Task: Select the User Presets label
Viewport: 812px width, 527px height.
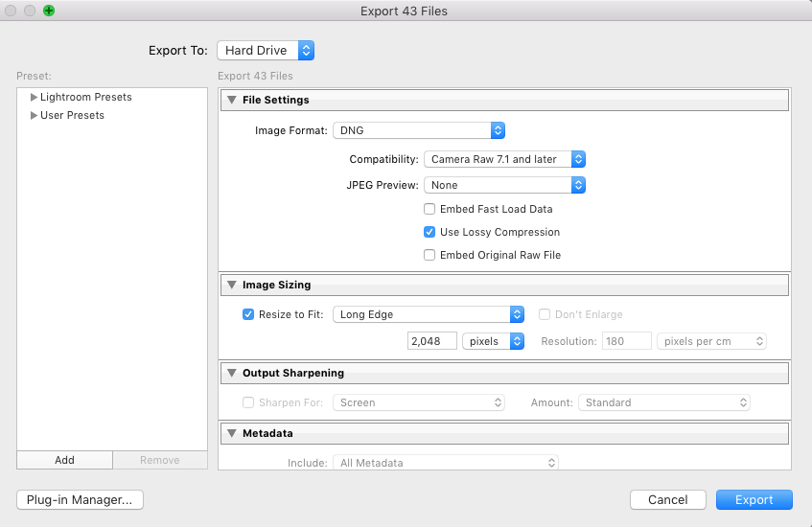Action: coord(72,115)
